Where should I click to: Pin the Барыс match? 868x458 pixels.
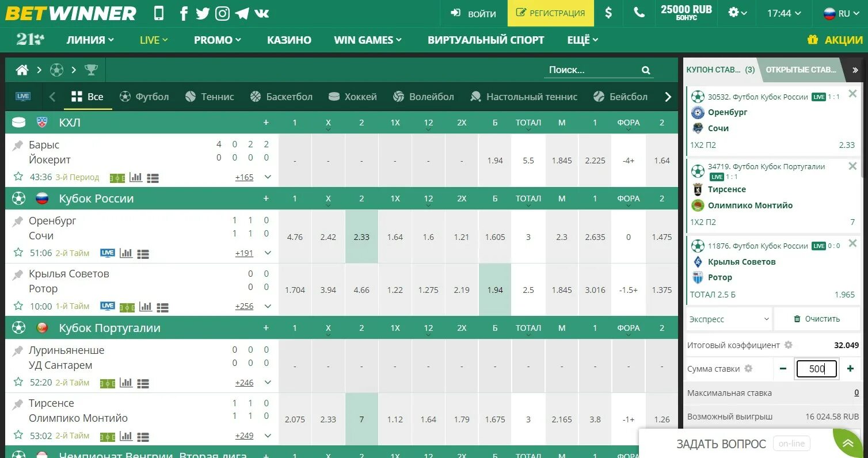[18, 146]
